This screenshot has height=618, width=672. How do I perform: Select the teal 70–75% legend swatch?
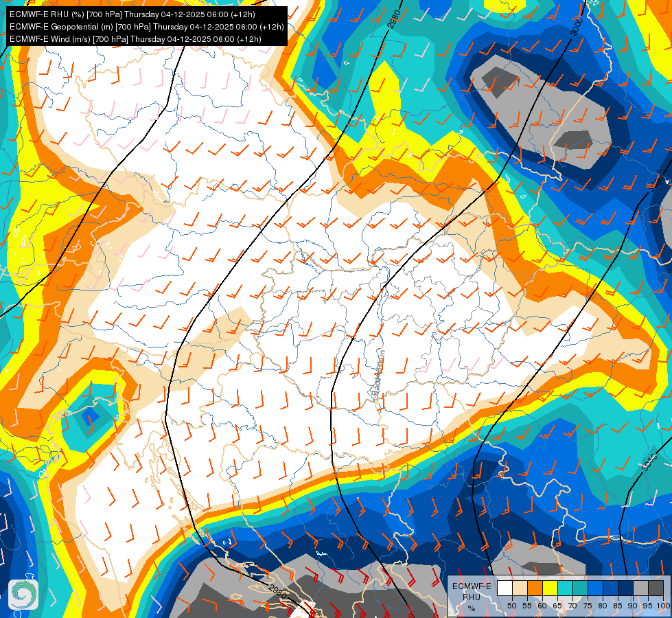tap(580, 588)
